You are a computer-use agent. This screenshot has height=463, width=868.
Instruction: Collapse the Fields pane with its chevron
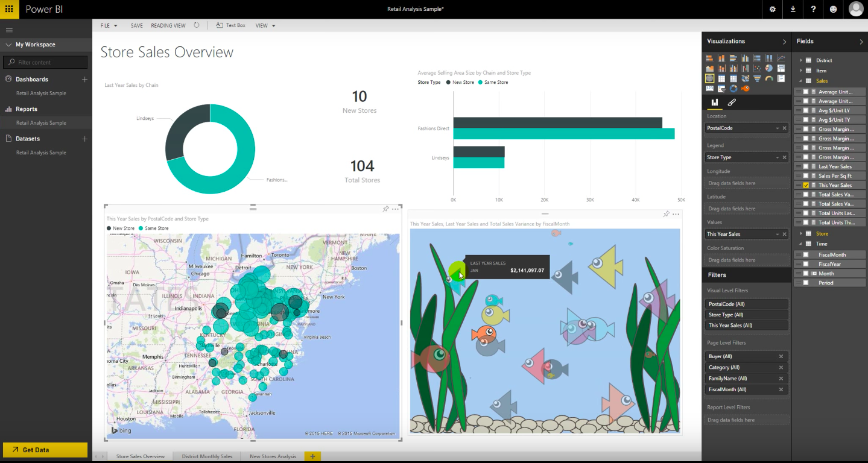coord(861,42)
